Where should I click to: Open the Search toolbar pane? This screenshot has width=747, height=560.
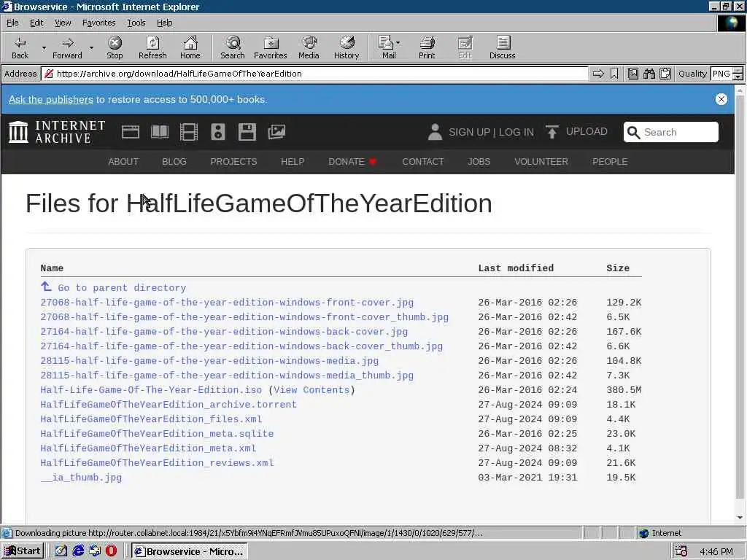233,47
